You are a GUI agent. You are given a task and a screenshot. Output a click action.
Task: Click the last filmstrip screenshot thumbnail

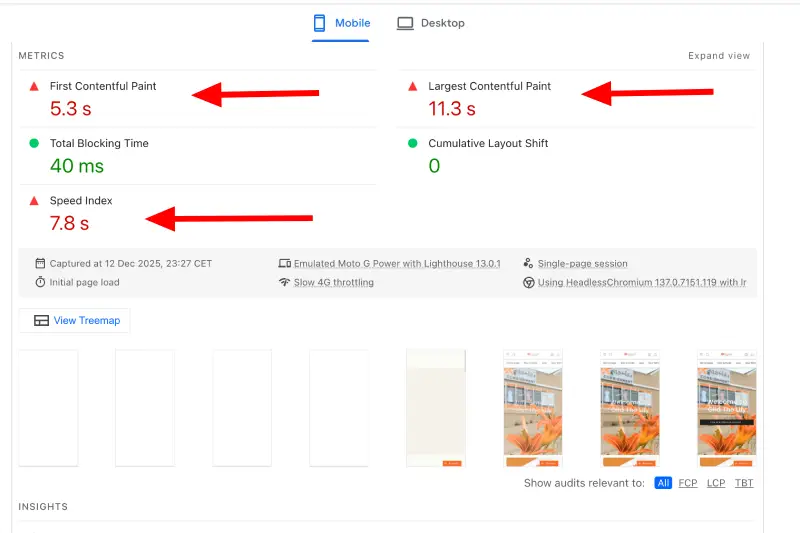click(x=726, y=408)
